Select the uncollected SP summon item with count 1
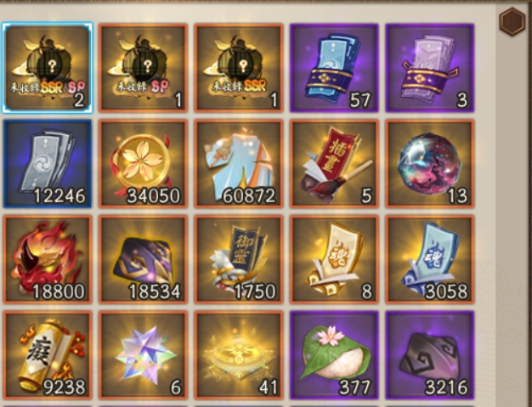 click(143, 68)
